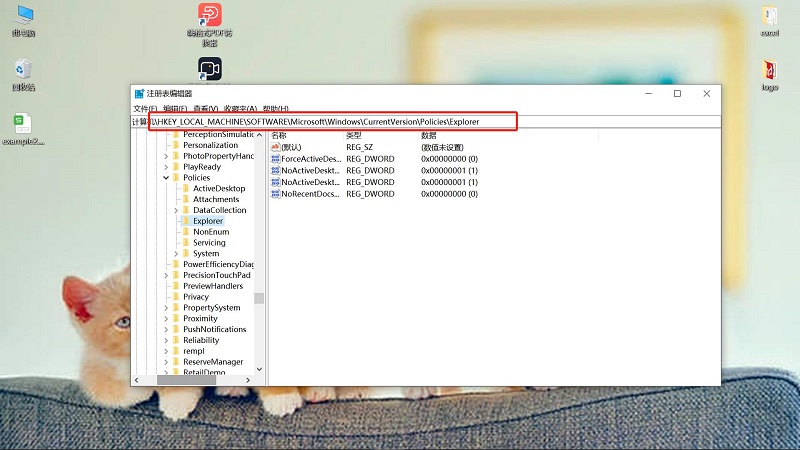Viewport: 800px width, 450px height.
Task: Expand the rempl key
Action: pyautogui.click(x=166, y=351)
